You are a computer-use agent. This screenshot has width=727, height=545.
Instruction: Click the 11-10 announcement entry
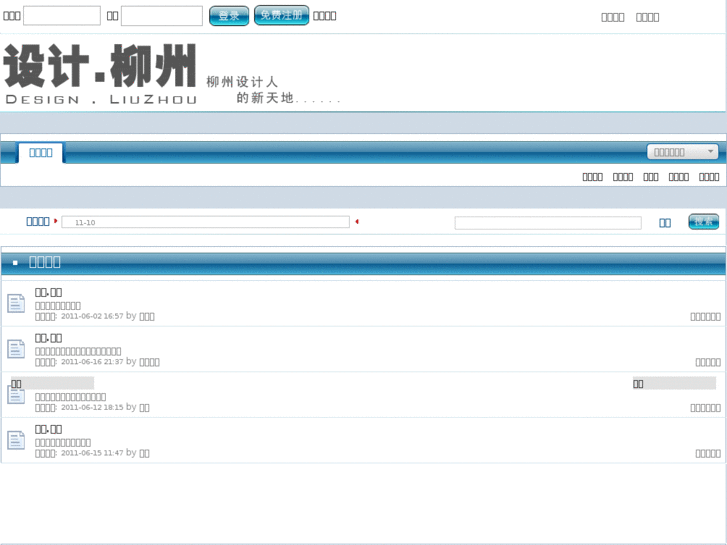click(85, 223)
